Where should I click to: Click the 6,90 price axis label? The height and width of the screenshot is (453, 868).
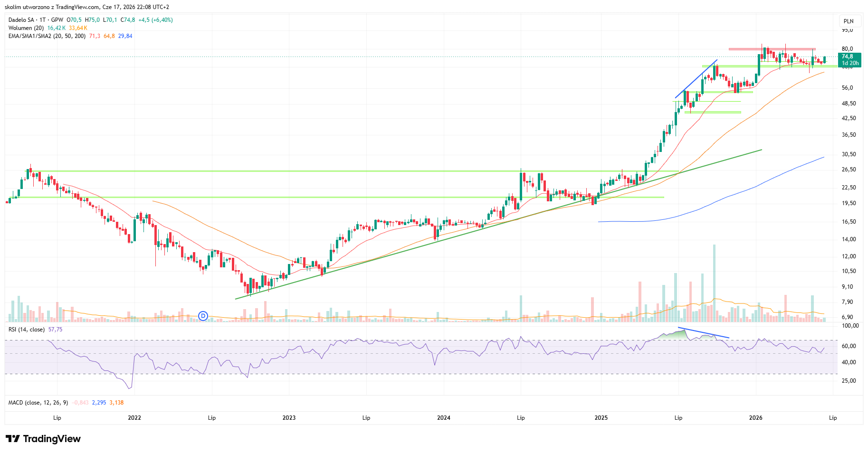(x=848, y=317)
